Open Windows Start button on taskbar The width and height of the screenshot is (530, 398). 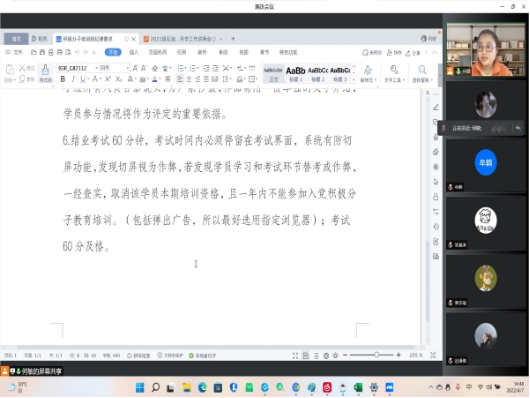pyautogui.click(x=140, y=388)
